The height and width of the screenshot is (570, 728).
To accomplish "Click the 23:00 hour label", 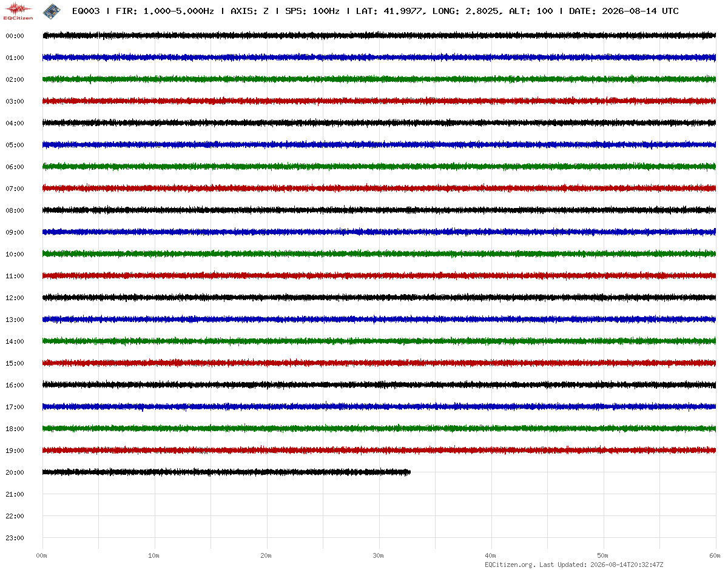I will click(15, 538).
